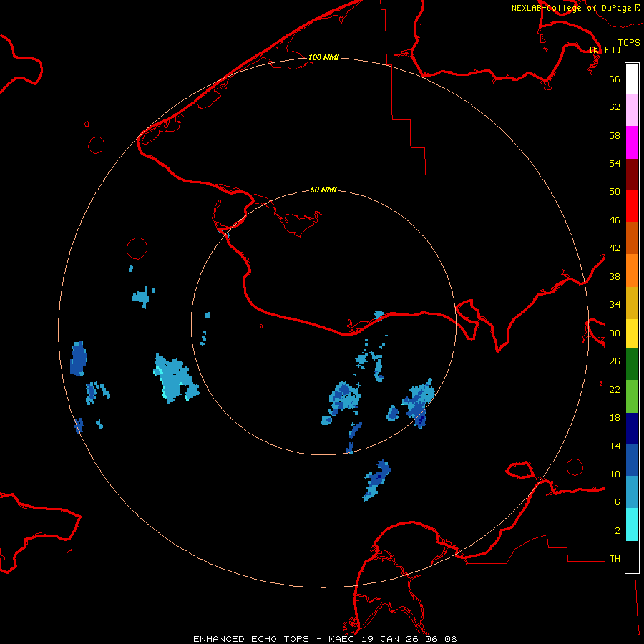Click the magenta legend swatch
The image size is (644, 644).
[632, 142]
